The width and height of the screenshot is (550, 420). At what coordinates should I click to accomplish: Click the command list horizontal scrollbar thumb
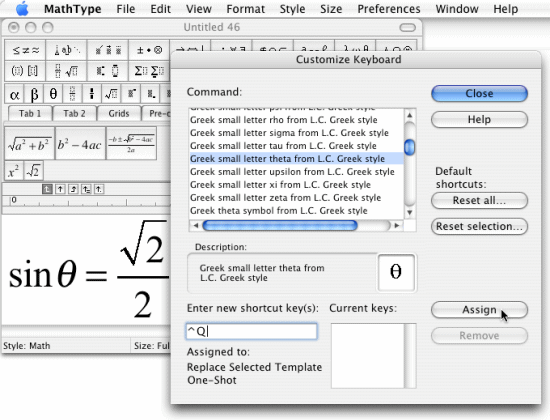[x=280, y=226]
